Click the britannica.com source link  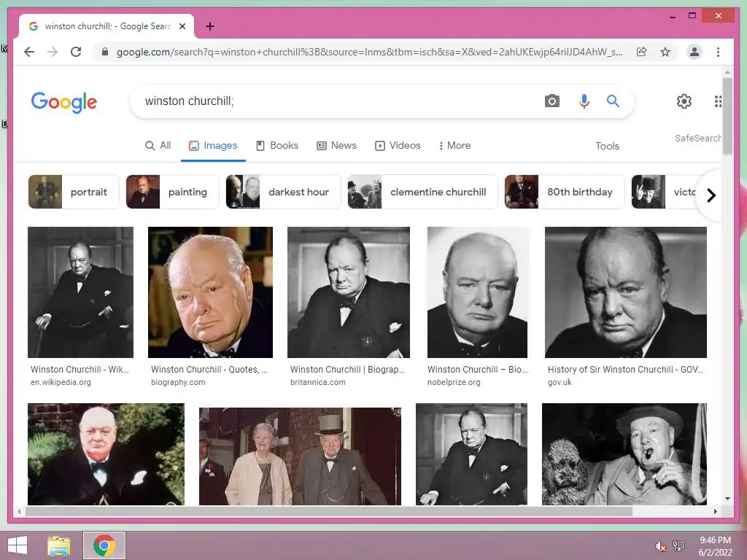pyautogui.click(x=318, y=382)
